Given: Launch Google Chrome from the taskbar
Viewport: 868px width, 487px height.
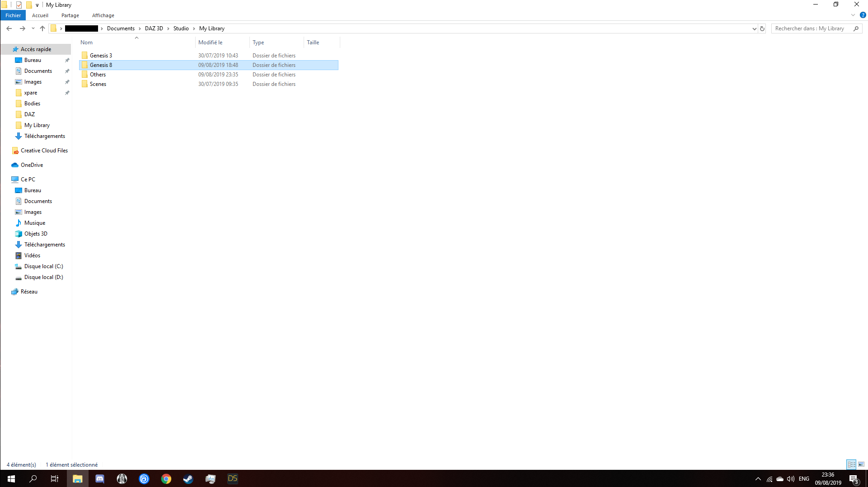Looking at the screenshot, I should pyautogui.click(x=166, y=478).
